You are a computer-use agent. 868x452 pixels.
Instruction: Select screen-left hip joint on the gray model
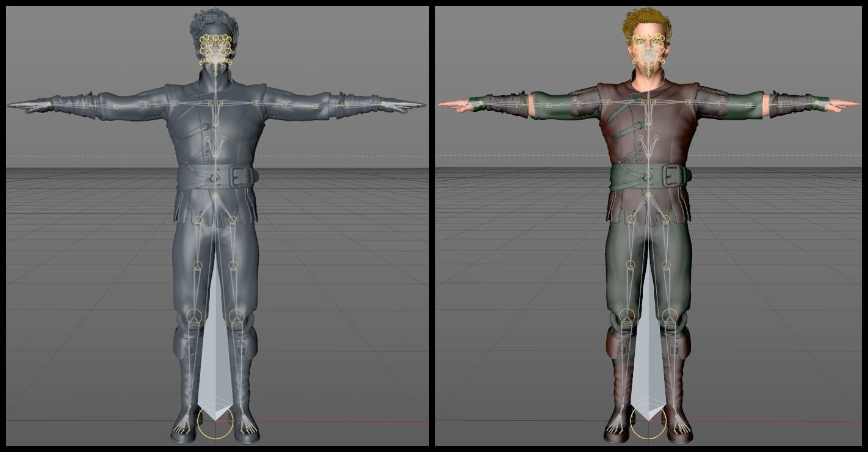[198, 219]
